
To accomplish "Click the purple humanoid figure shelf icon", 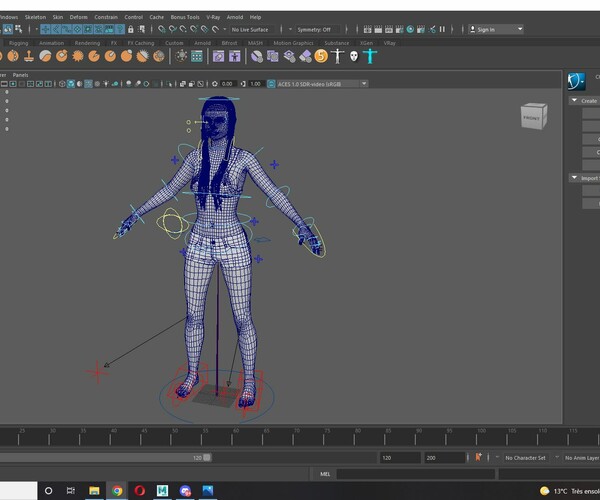I will pos(235,57).
